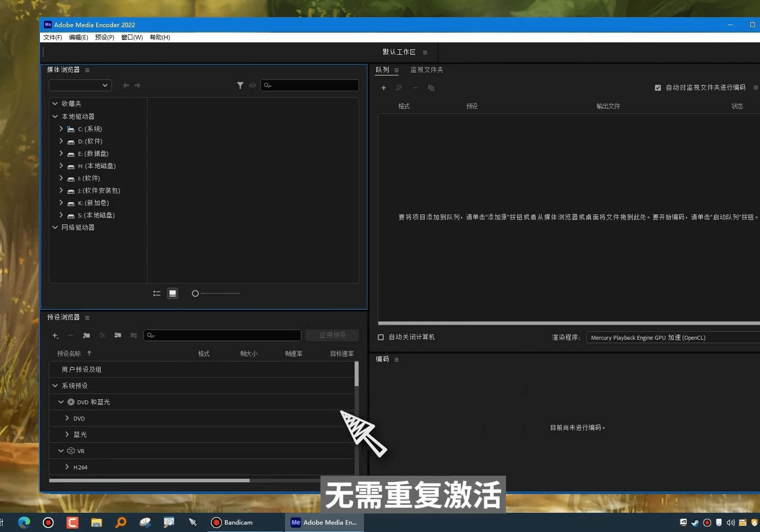Click new preset group folder icon
Screen dimensions: 760x532
point(86,335)
